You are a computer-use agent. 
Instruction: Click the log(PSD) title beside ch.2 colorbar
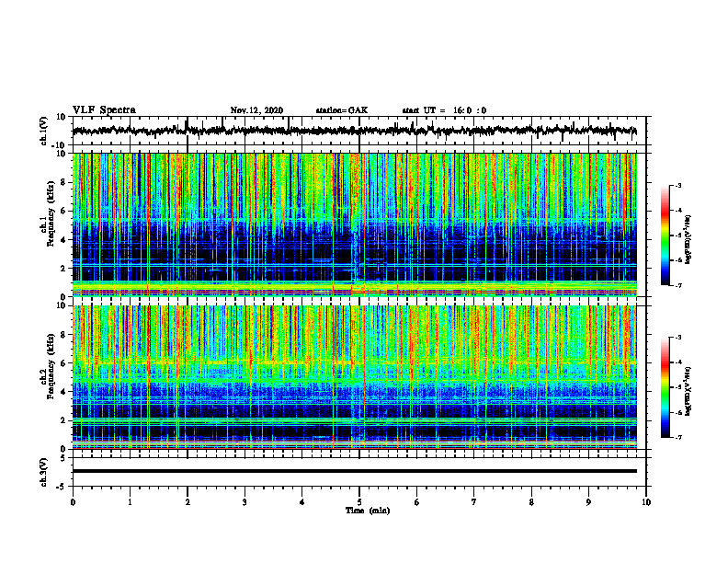pos(688,392)
